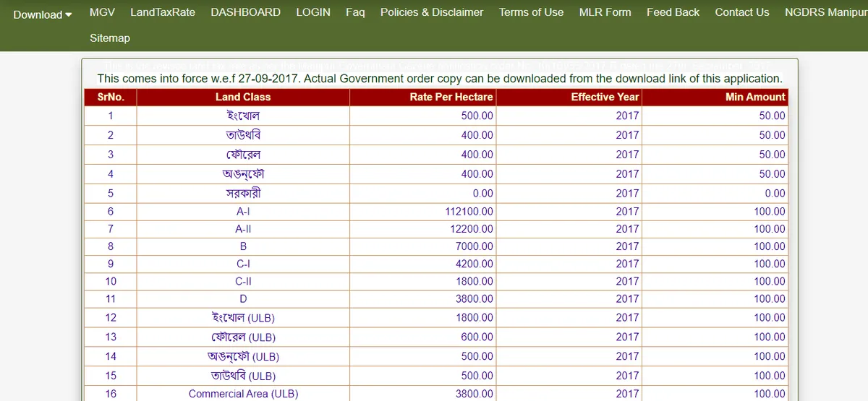Click the Effective Year column header
This screenshot has width=868, height=401.
605,97
